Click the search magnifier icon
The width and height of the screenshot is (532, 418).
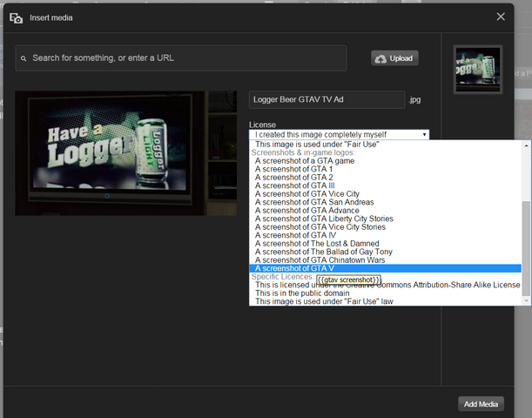24,58
